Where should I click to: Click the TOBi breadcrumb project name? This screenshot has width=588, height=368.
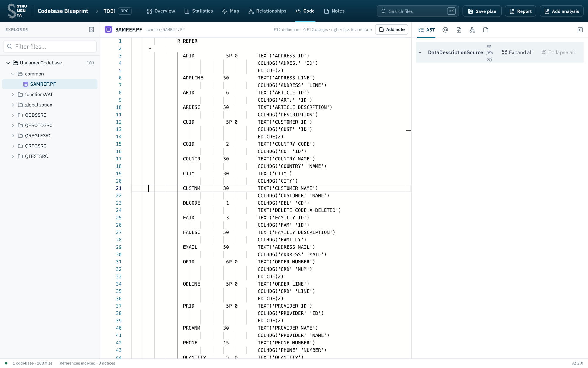point(109,11)
